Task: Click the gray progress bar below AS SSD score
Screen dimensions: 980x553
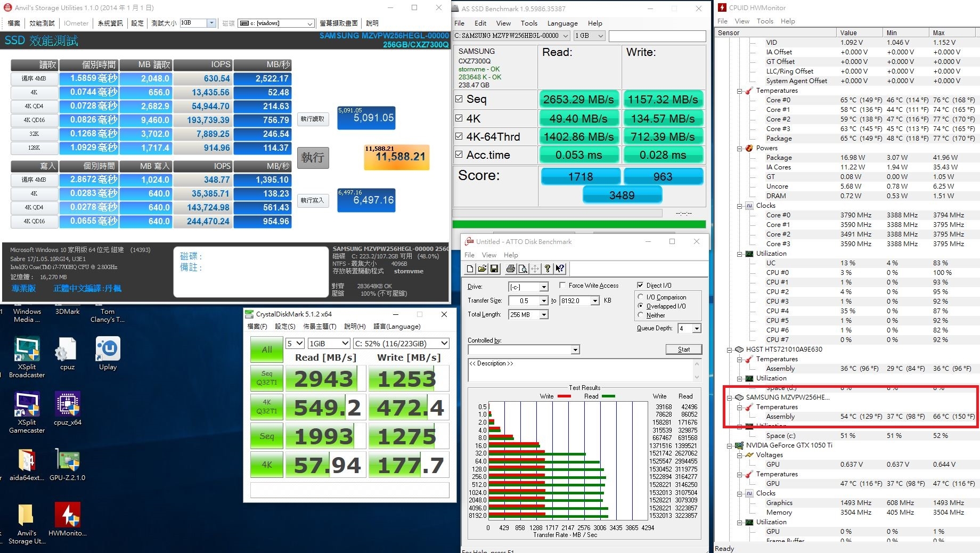Action: coord(557,213)
